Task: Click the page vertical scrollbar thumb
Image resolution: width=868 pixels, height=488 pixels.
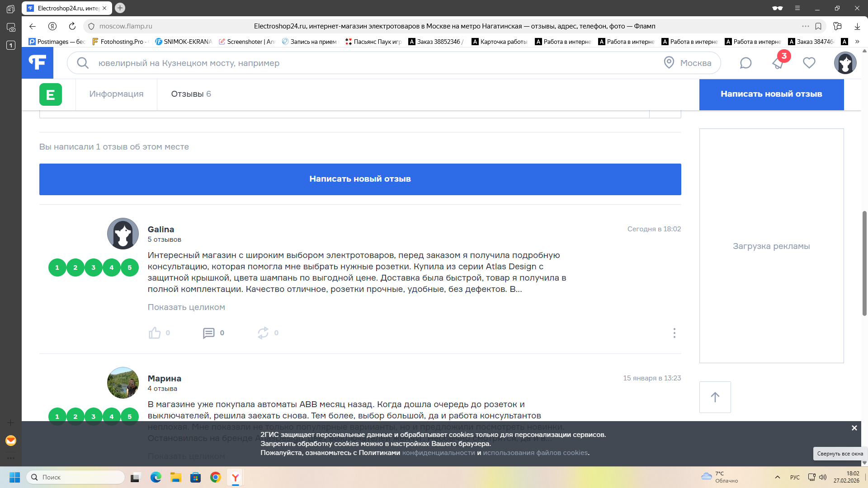Action: [864, 263]
